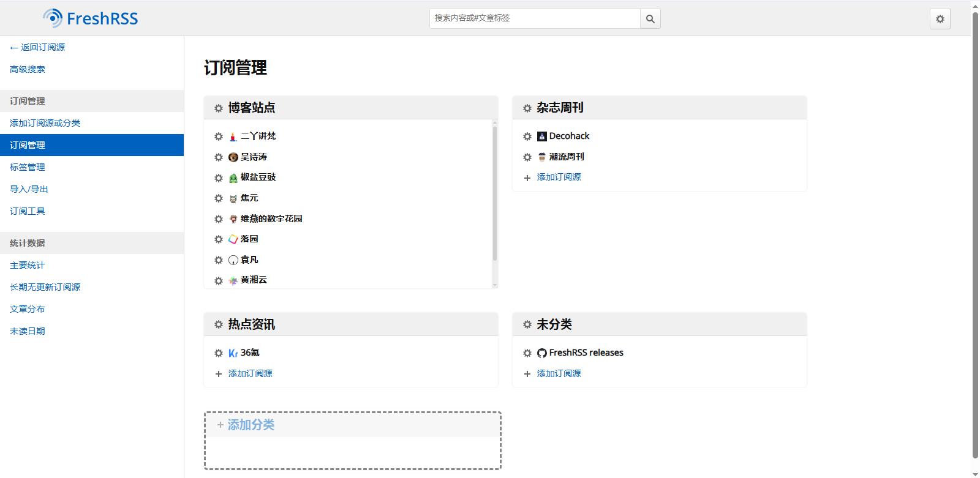Click the 潮流周刊 feed name
Viewport: 980px width, 478px height.
tap(567, 157)
